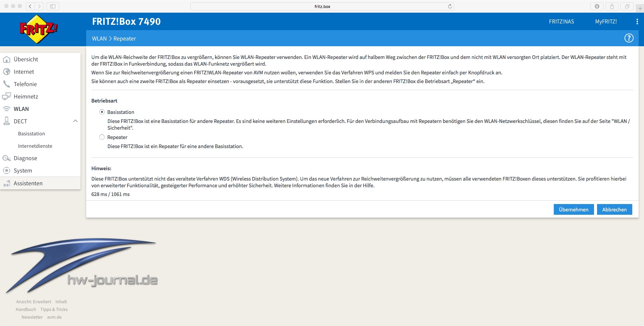Go forward with browser forward arrow
The width and height of the screenshot is (644, 326).
click(x=39, y=6)
